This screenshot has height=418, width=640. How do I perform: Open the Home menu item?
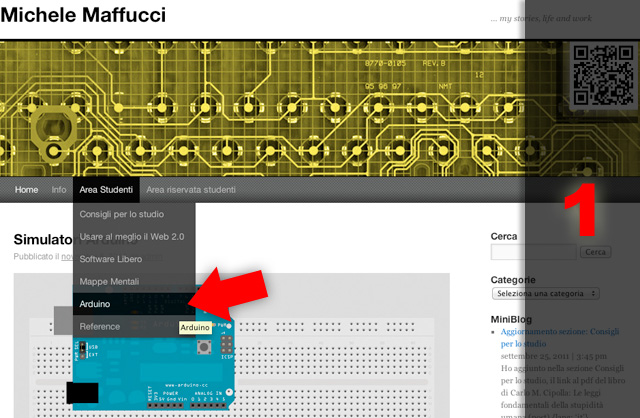click(27, 190)
